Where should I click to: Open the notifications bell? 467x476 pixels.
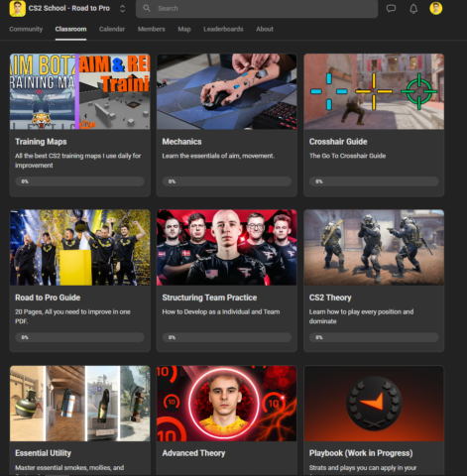[413, 8]
